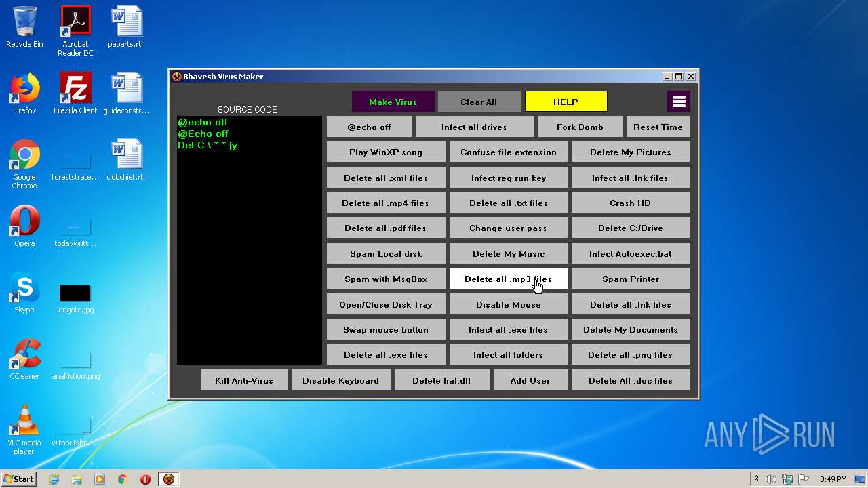The height and width of the screenshot is (488, 868).
Task: Launch FileZilla Client shortcut
Action: click(75, 94)
